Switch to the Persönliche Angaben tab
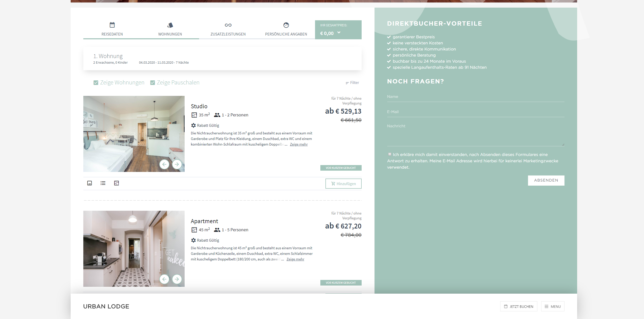The width and height of the screenshot is (644, 319). [286, 29]
